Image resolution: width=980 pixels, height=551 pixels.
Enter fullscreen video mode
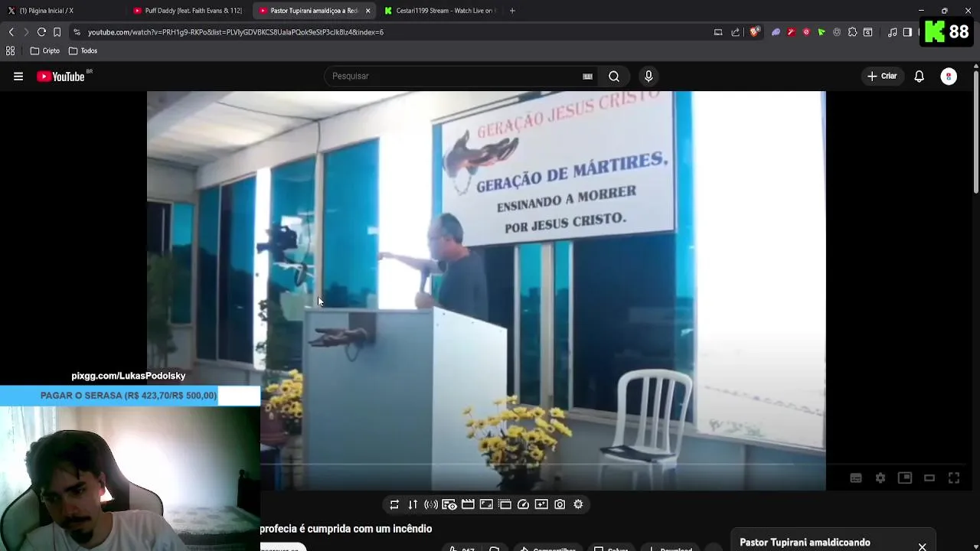click(954, 478)
